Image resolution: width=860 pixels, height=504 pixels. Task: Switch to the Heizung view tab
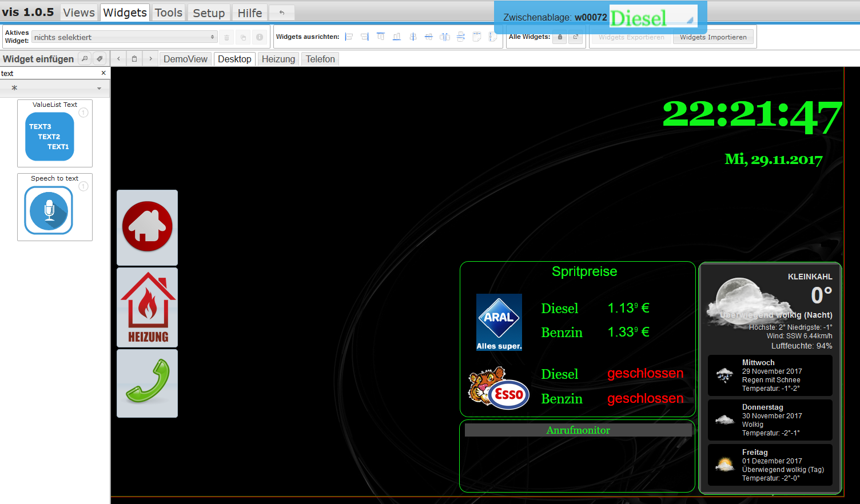click(278, 59)
